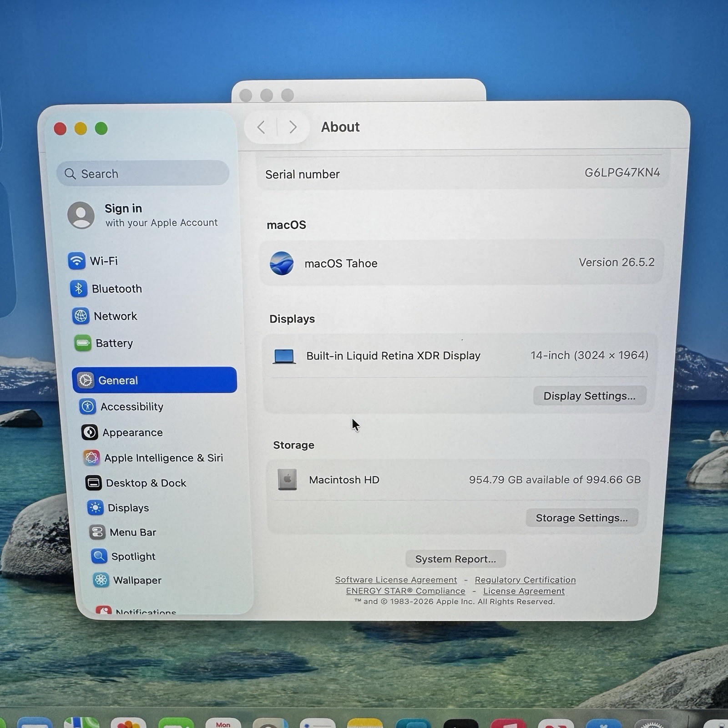The image size is (728, 728).
Task: Click the Apple Account avatar icon
Action: click(81, 215)
